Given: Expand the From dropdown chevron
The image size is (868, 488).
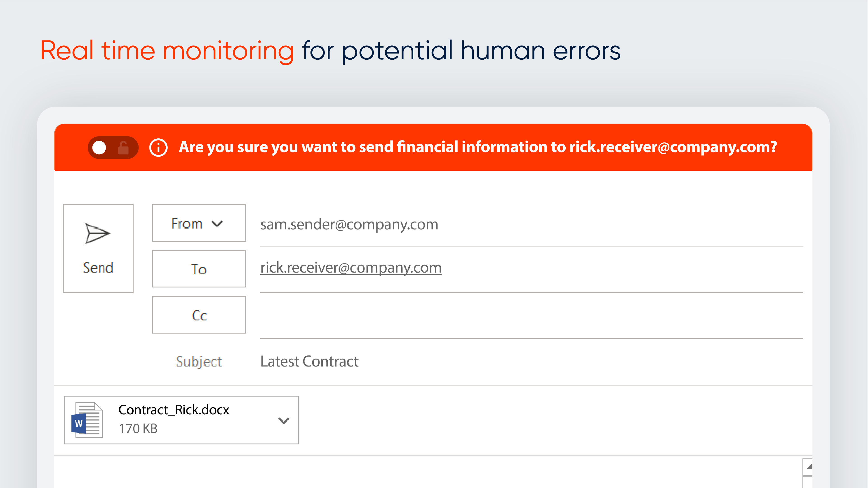Looking at the screenshot, I should click(217, 223).
